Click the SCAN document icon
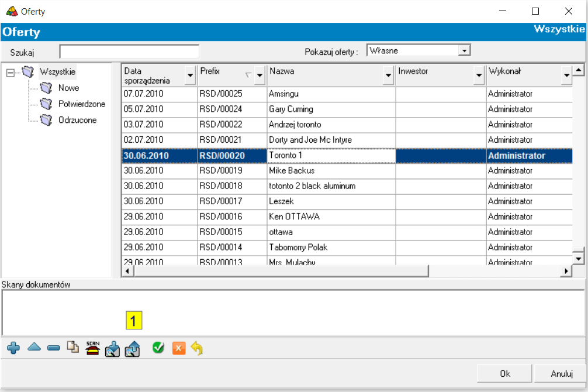This screenshot has height=392, width=588. [x=93, y=348]
